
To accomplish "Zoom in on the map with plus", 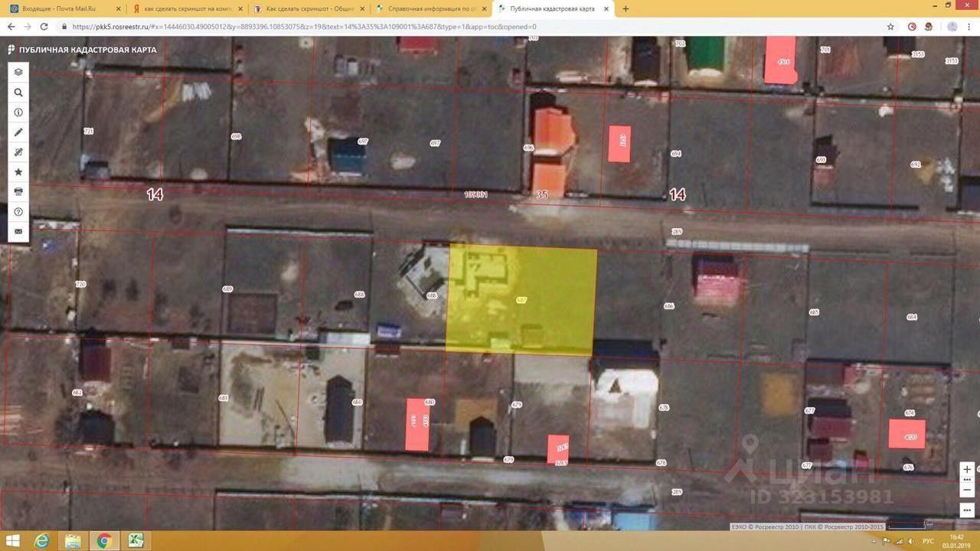I will 968,469.
